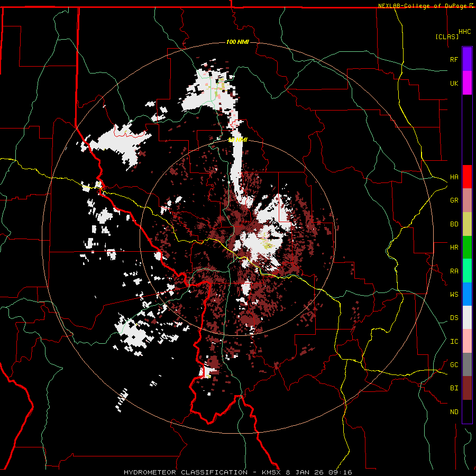Screen dimensions: 476x476
Task: Click the 50 NMI range ring label
Action: point(237,140)
